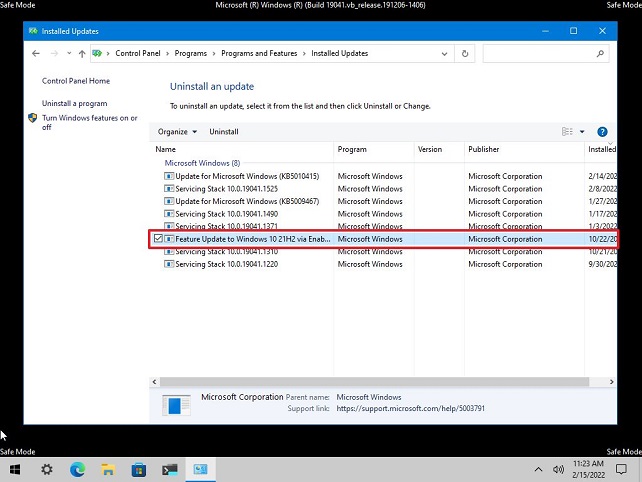Viewport: 642px width, 482px height.
Task: Select Programs and Features breadcrumb
Action: tap(259, 53)
